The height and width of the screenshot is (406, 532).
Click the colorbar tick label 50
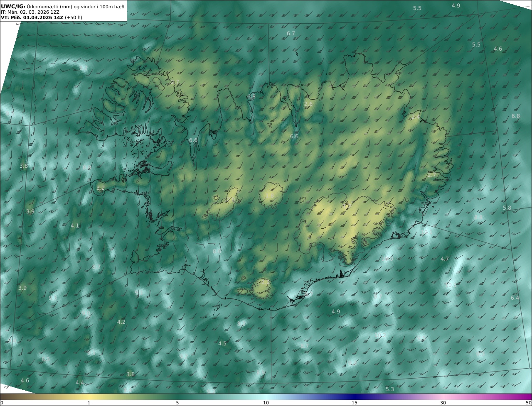pos(529,403)
